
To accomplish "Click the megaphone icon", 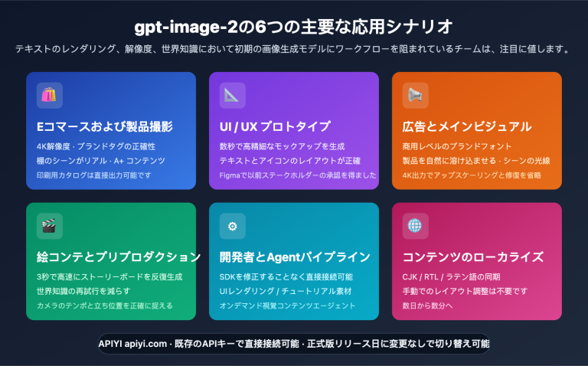I will click(x=415, y=95).
